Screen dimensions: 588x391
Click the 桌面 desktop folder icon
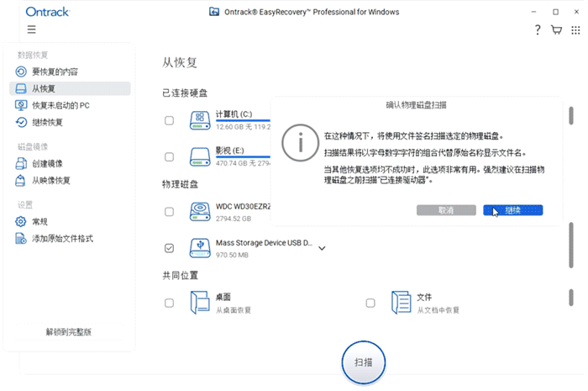[200, 303]
